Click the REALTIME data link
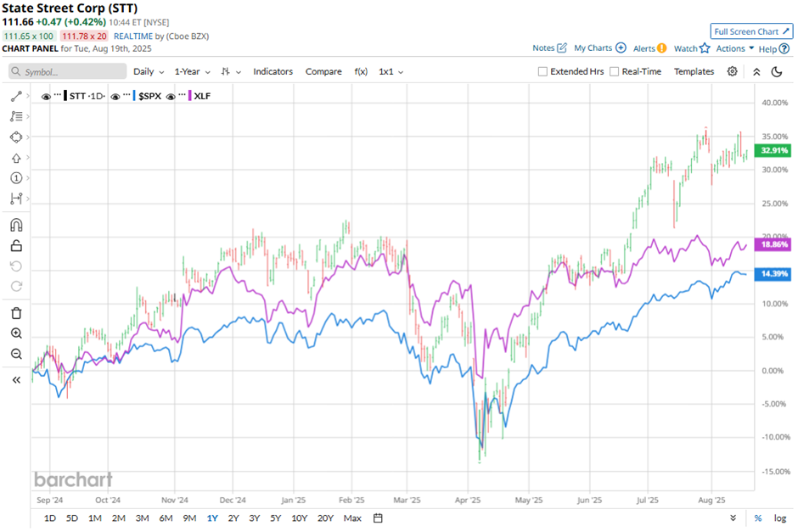798x532 pixels. 133,36
